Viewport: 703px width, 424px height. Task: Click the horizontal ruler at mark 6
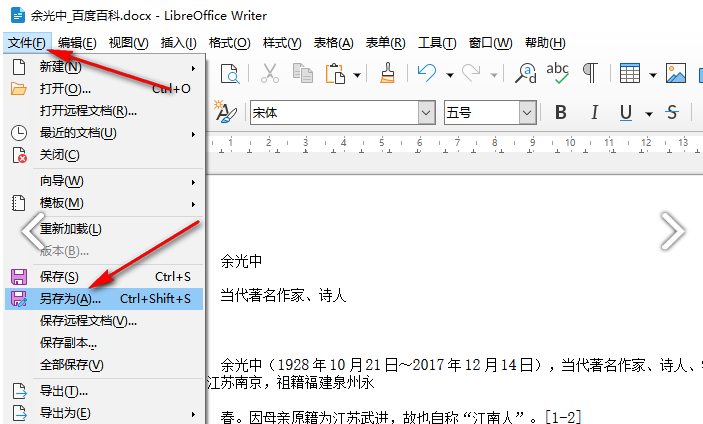pos(419,143)
